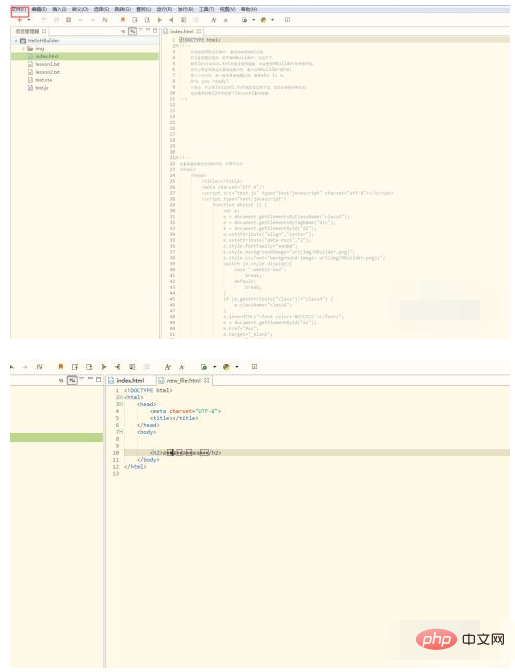Select lesson2.txt in the project tree

pyautogui.click(x=47, y=72)
